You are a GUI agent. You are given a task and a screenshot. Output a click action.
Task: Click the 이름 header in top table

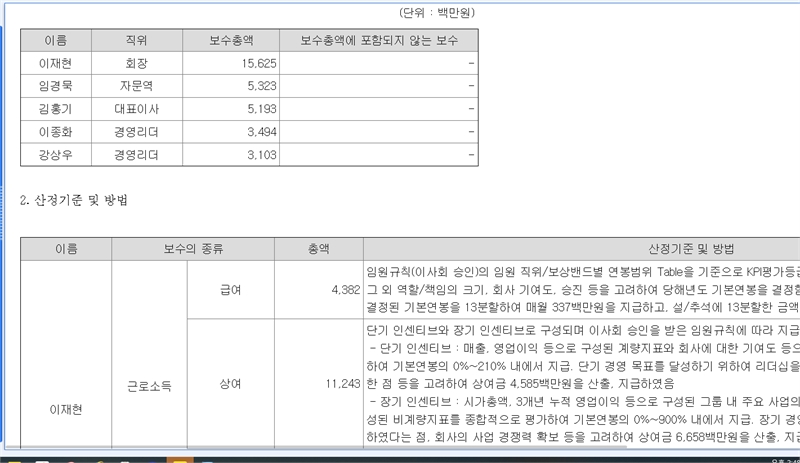[56, 41]
